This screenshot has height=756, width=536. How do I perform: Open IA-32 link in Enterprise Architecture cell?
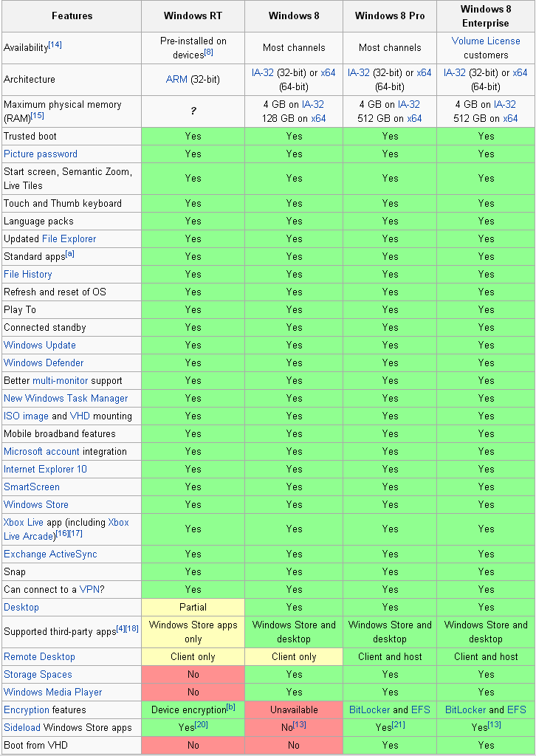455,72
